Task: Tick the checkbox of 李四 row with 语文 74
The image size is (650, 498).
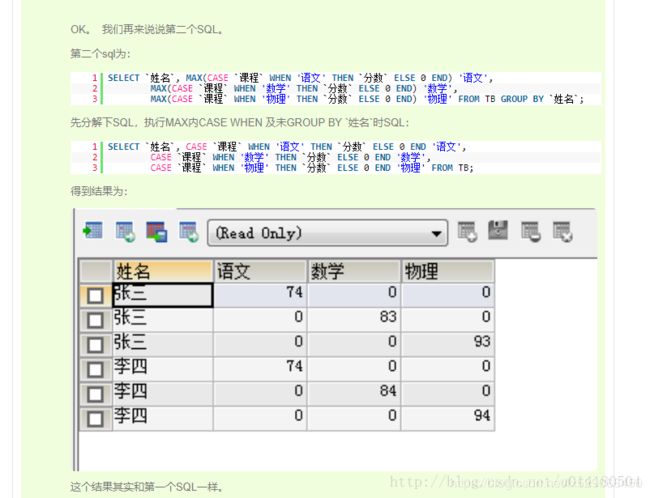Action: [x=95, y=369]
